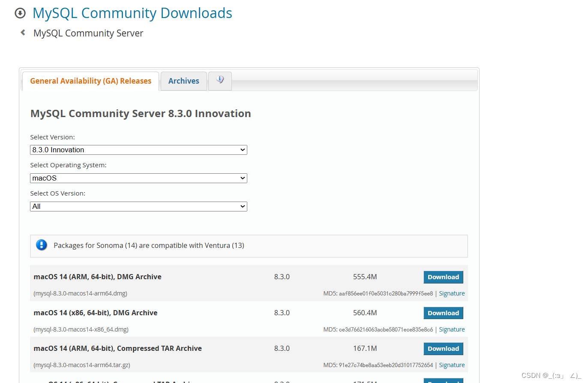Switch to General Availability (GA) Releases tab
The width and height of the screenshot is (588, 383).
pyautogui.click(x=90, y=81)
